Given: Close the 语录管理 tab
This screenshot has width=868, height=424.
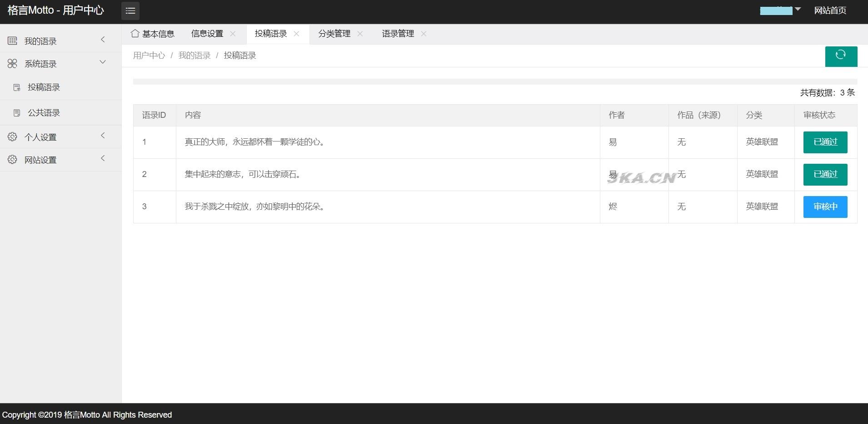Looking at the screenshot, I should [424, 34].
